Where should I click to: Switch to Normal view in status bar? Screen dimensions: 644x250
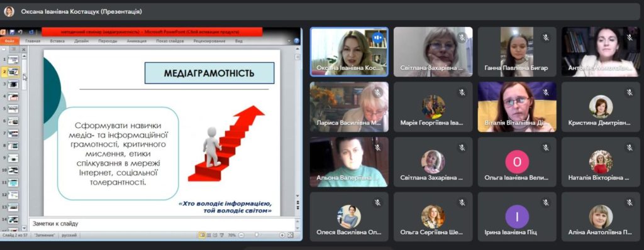click(202, 235)
